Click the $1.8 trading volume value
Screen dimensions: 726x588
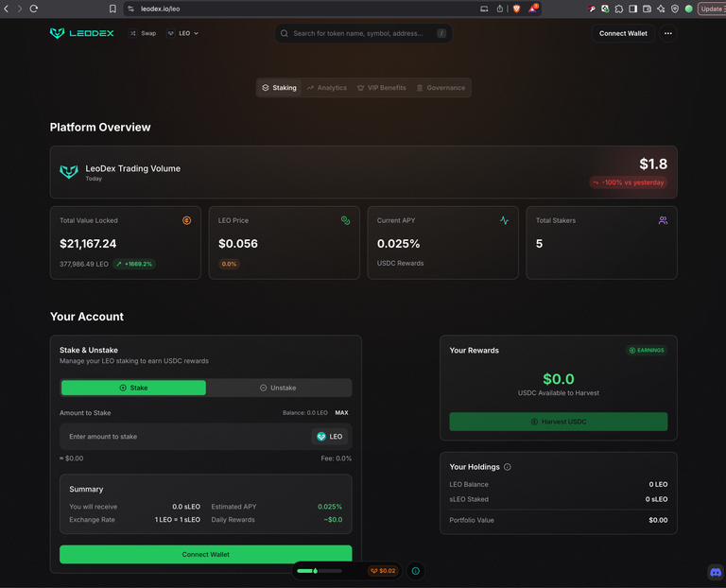[653, 164]
